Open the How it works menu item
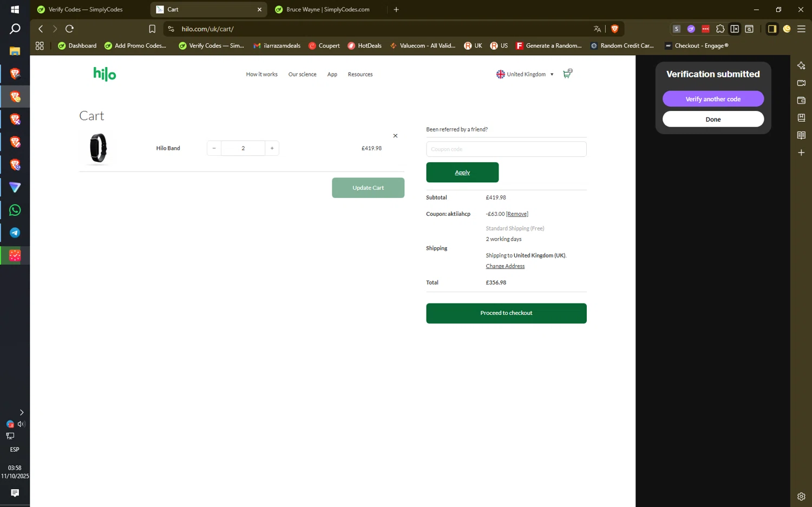 click(x=261, y=74)
